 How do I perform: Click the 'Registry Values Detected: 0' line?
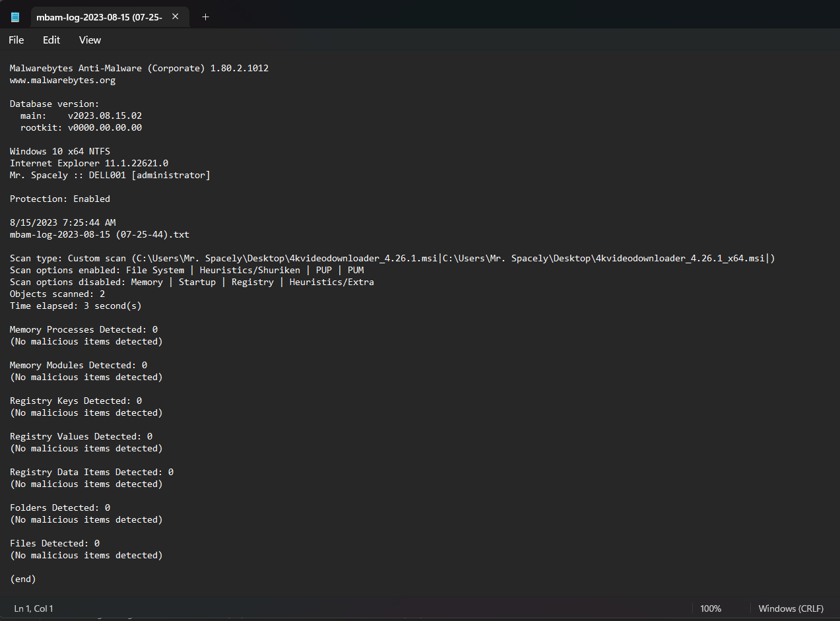coord(81,436)
